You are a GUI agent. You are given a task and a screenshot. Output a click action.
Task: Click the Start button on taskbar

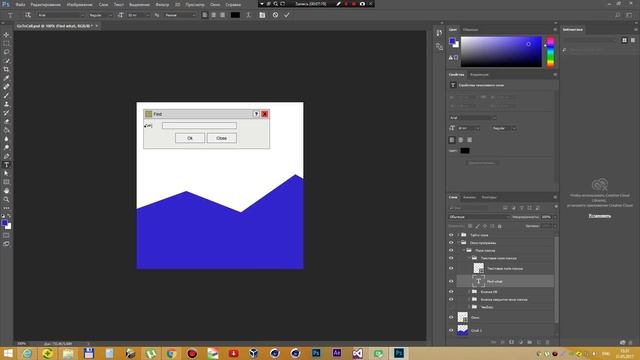click(8, 353)
